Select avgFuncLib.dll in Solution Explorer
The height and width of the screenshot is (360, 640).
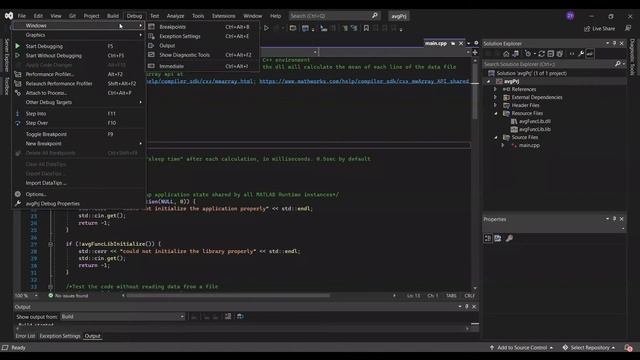[535, 121]
